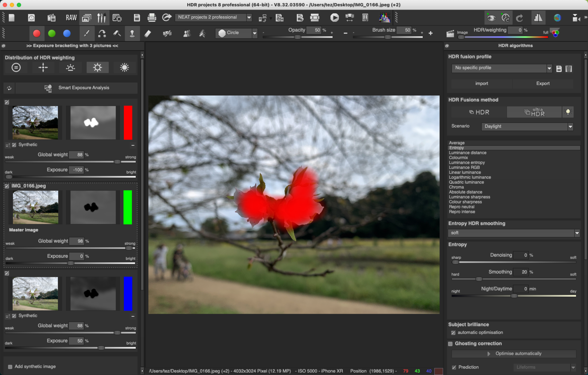This screenshot has width=588, height=375.
Task: Choose the eraser brush tool
Action: [147, 33]
